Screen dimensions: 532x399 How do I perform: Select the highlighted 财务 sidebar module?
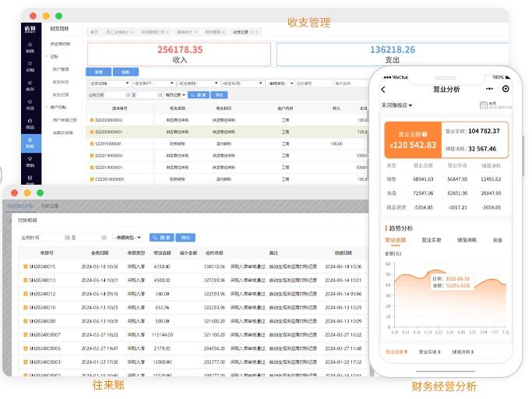coord(31,143)
